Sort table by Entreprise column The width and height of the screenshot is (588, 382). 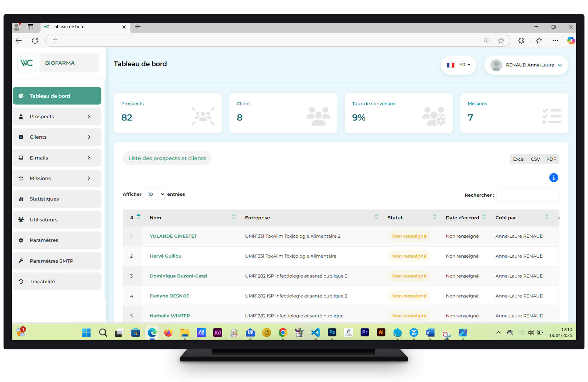point(376,217)
